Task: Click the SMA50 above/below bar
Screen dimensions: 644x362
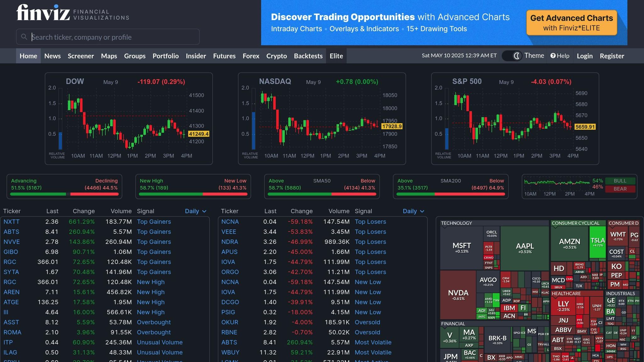Action: [322, 194]
